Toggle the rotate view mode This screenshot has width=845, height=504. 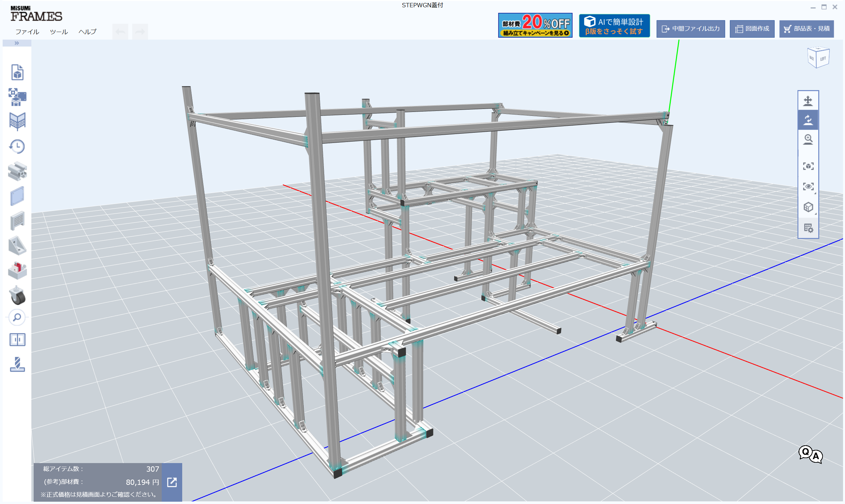pyautogui.click(x=808, y=120)
